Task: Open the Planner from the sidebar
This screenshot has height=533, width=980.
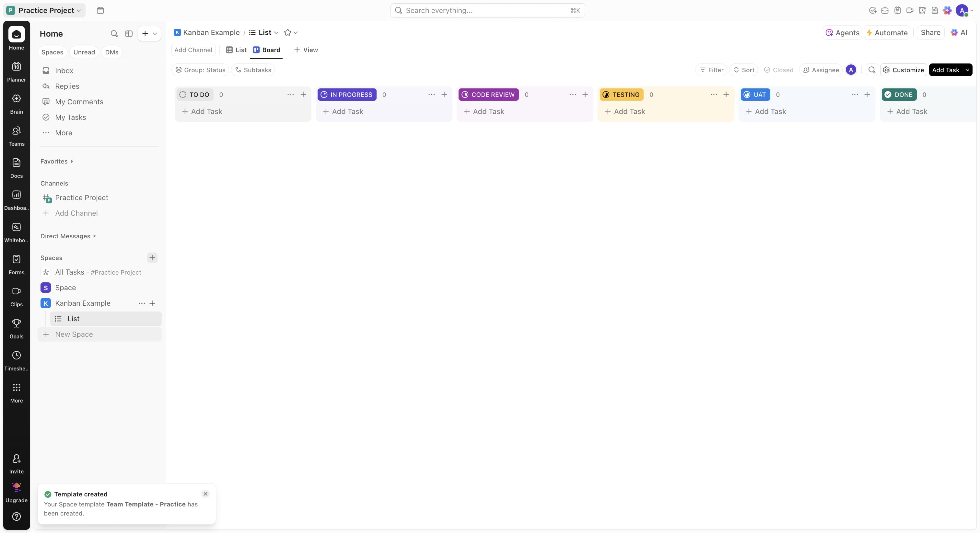Action: [x=16, y=72]
